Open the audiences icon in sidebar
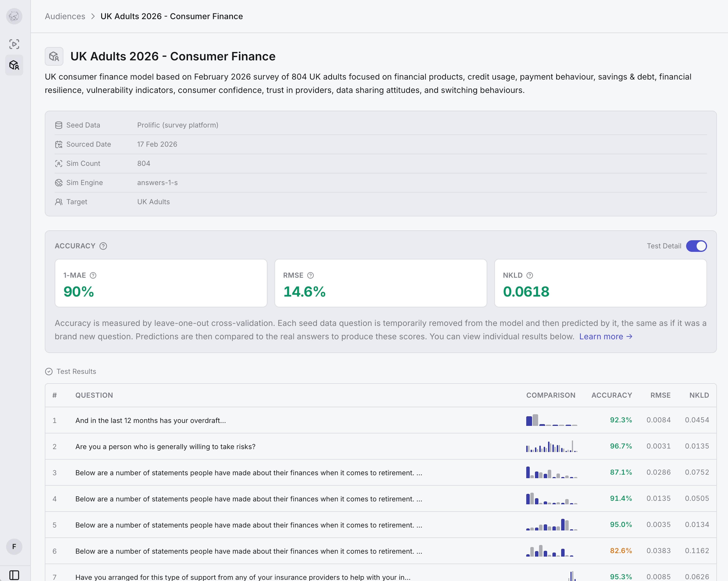This screenshot has width=728, height=581. coord(14,65)
